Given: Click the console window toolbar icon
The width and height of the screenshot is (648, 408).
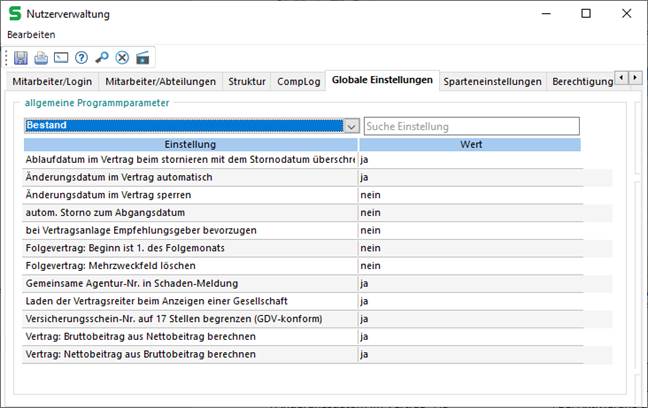Looking at the screenshot, I should pos(60,57).
